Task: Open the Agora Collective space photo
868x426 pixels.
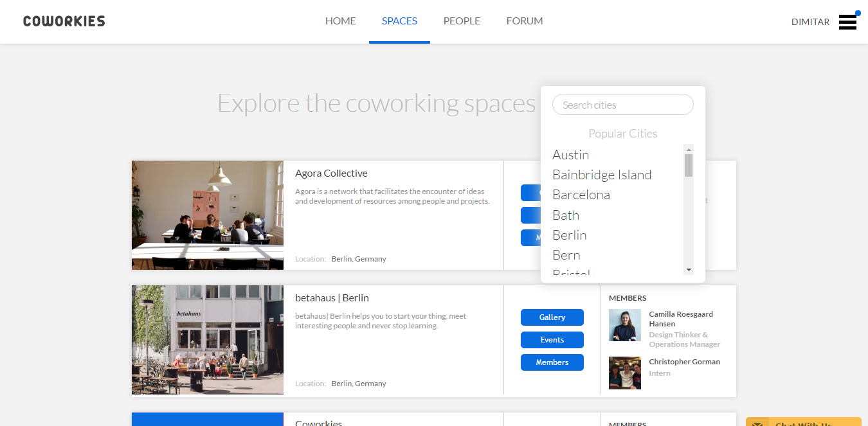Action: [207, 215]
